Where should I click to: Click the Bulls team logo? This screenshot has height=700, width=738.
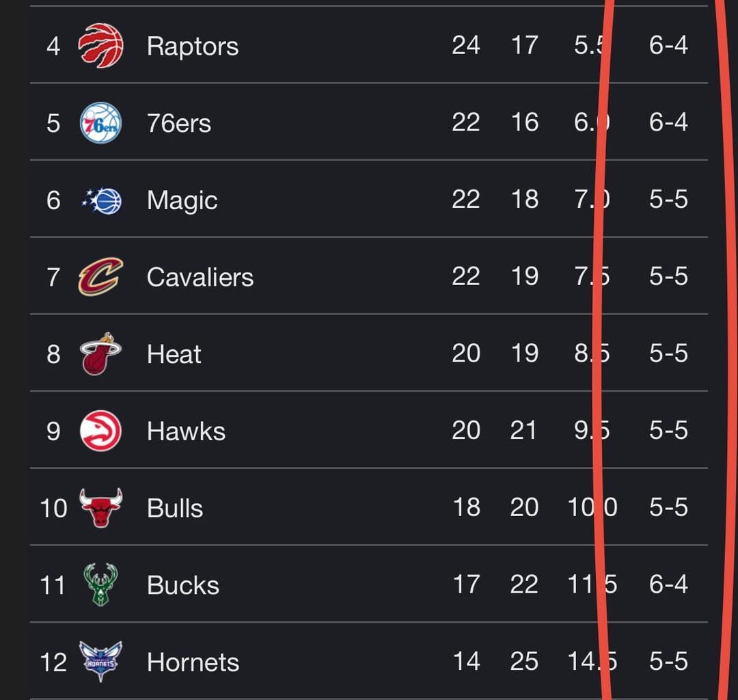click(101, 507)
